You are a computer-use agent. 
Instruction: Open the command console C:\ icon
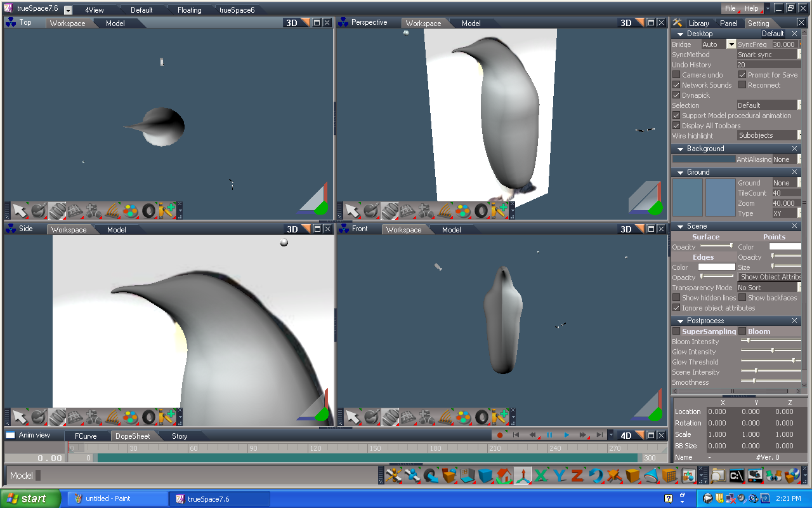pos(735,475)
